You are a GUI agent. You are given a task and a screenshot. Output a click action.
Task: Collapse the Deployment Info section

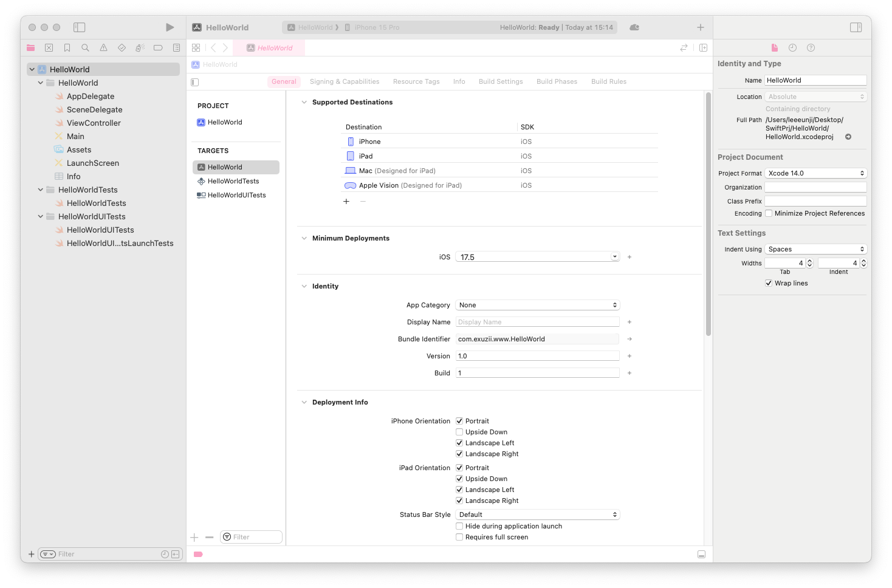click(x=304, y=402)
